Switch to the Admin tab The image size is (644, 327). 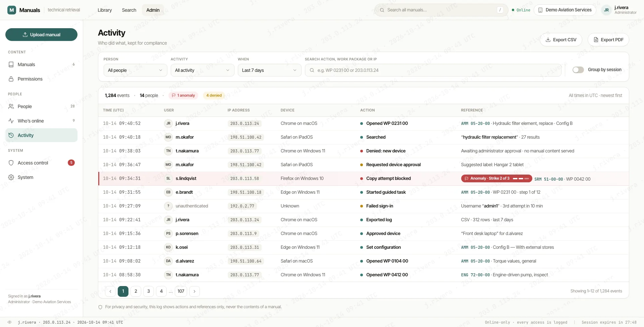point(153,10)
